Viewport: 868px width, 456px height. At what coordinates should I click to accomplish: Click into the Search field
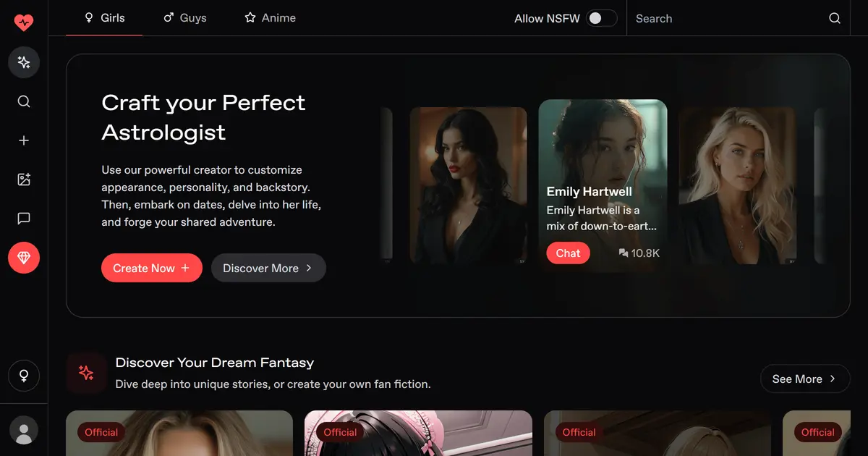point(727,18)
